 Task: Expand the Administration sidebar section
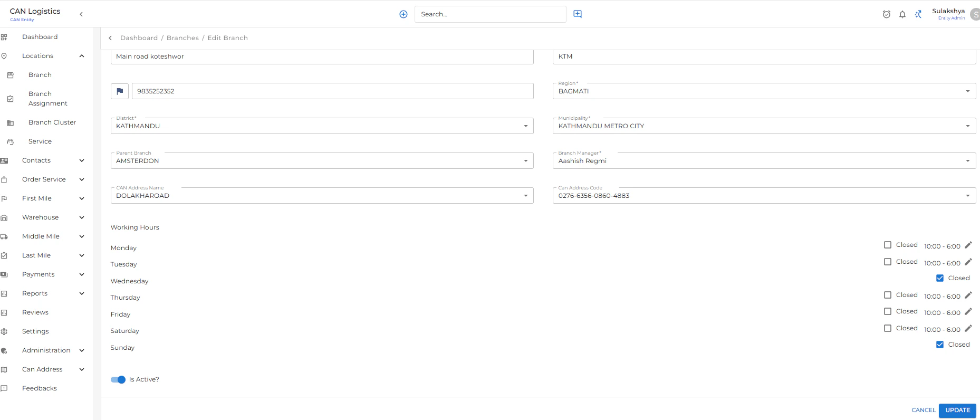tap(82, 350)
